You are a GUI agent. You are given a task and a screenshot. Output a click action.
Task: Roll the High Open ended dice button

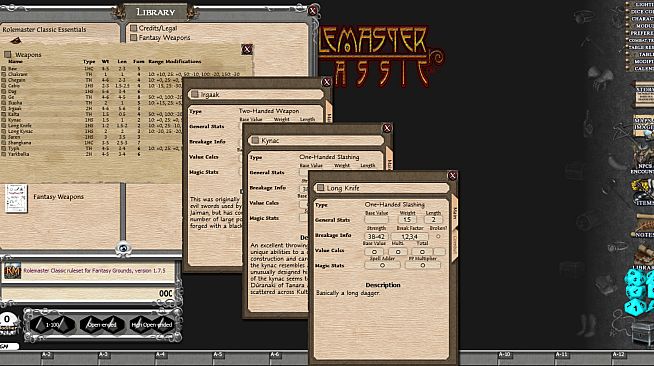[x=152, y=325]
